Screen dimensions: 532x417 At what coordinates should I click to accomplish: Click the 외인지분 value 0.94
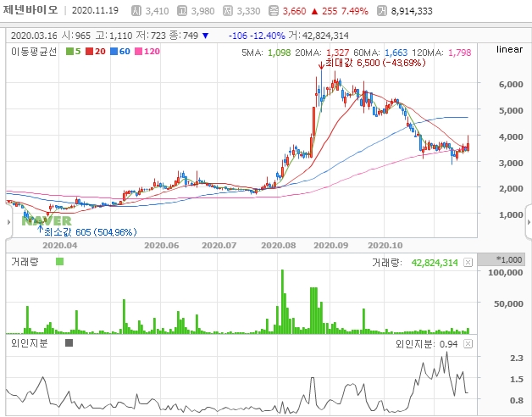click(448, 344)
